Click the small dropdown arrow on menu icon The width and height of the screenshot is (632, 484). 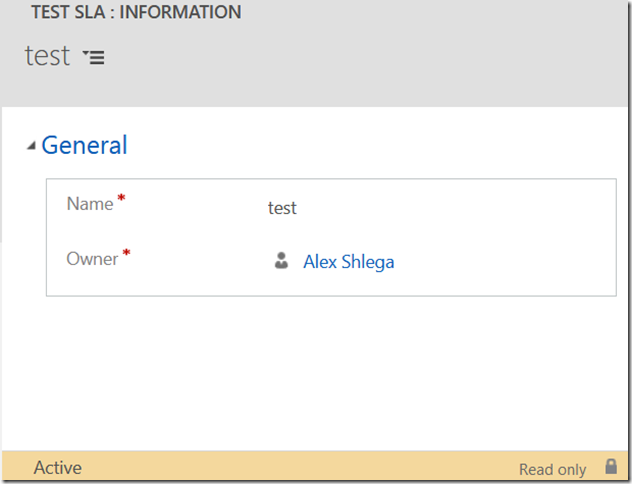click(x=85, y=52)
